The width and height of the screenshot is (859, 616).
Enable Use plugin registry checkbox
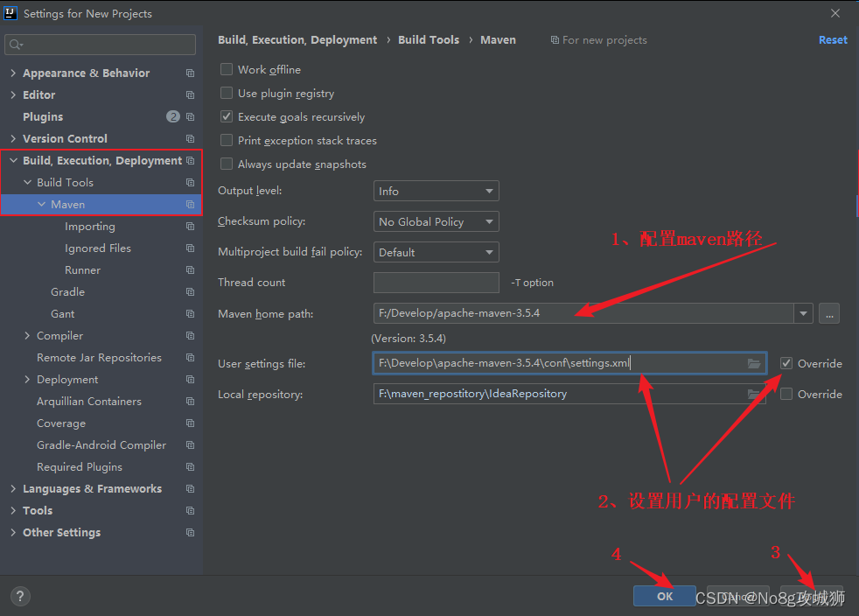tap(227, 93)
